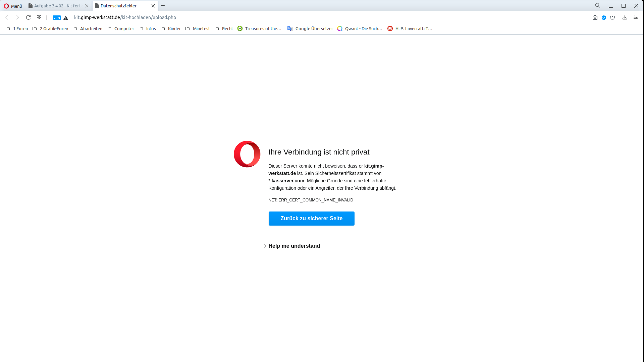Open the Minetest bookmark folder
644x362 pixels.
point(198,29)
